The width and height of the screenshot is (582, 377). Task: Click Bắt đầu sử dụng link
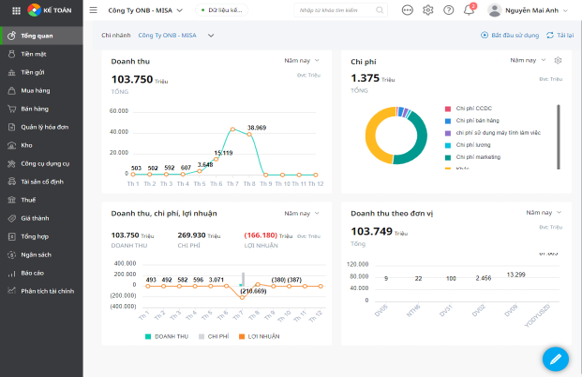(x=510, y=35)
